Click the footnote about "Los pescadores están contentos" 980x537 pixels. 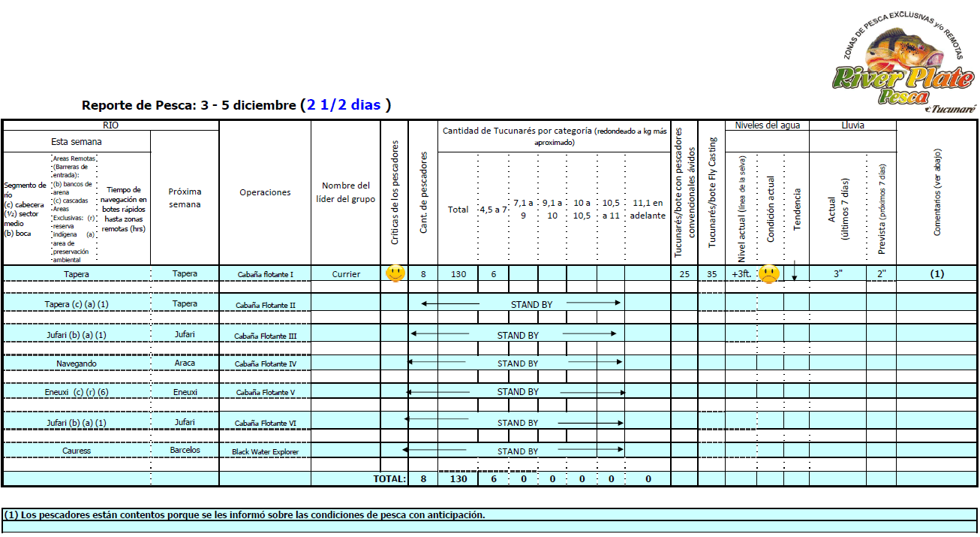pos(245,515)
